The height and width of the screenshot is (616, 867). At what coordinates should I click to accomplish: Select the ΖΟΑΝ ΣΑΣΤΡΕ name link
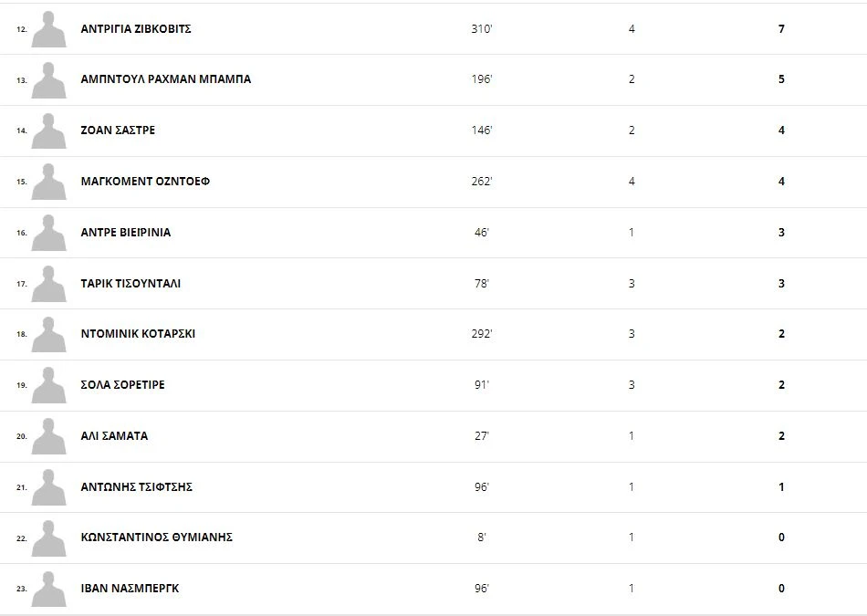pos(118,131)
